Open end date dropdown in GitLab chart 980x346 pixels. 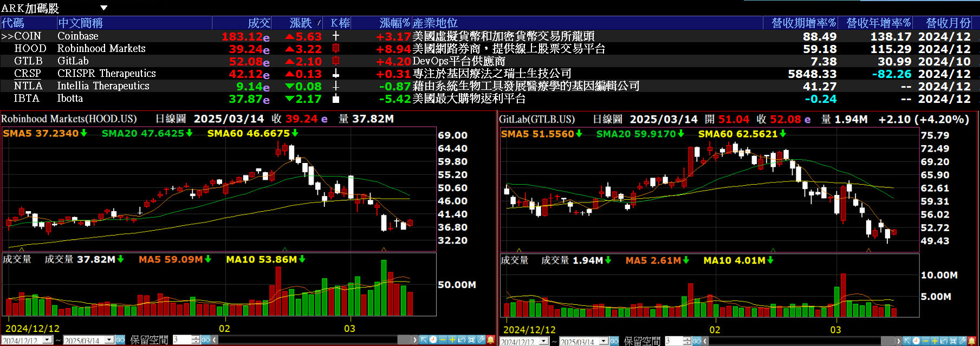pos(604,341)
